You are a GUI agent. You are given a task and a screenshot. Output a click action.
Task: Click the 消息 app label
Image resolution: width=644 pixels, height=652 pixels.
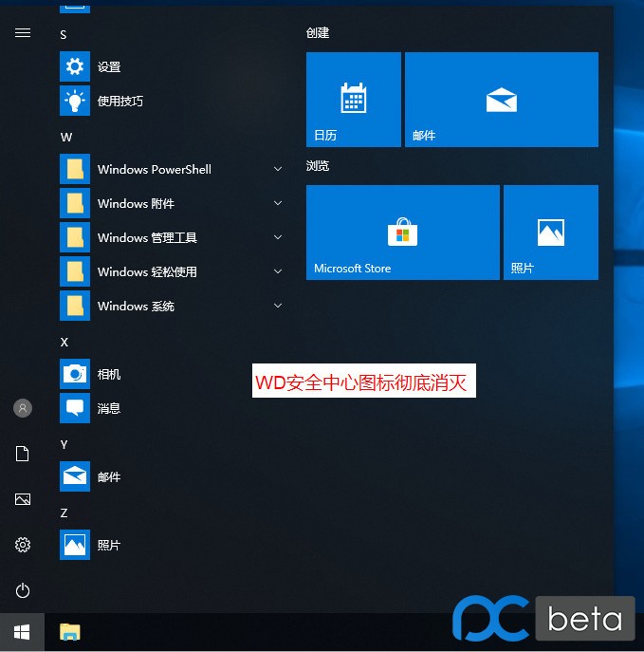click(109, 408)
